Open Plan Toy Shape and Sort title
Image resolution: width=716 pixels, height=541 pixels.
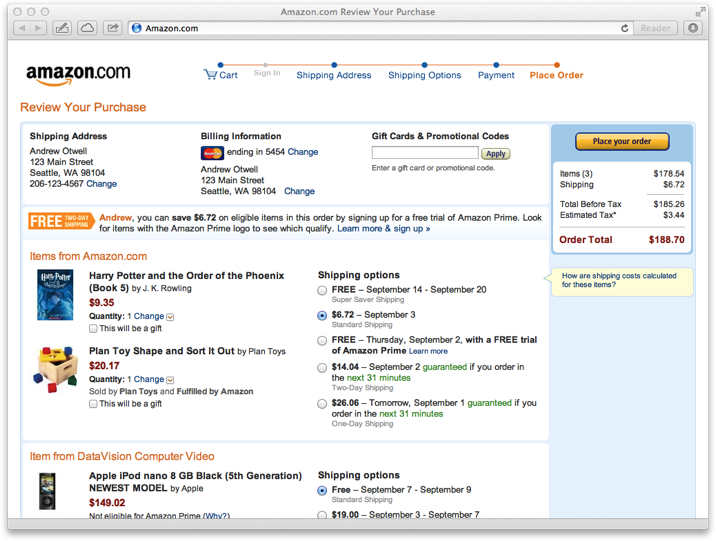(x=162, y=351)
